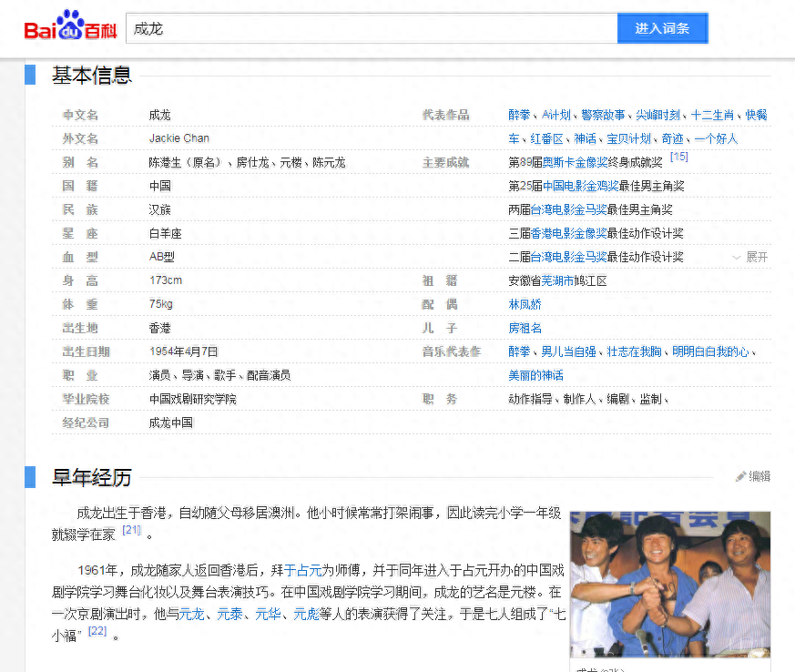Open the 美丽的神话 link
795x672 pixels.
coord(535,375)
